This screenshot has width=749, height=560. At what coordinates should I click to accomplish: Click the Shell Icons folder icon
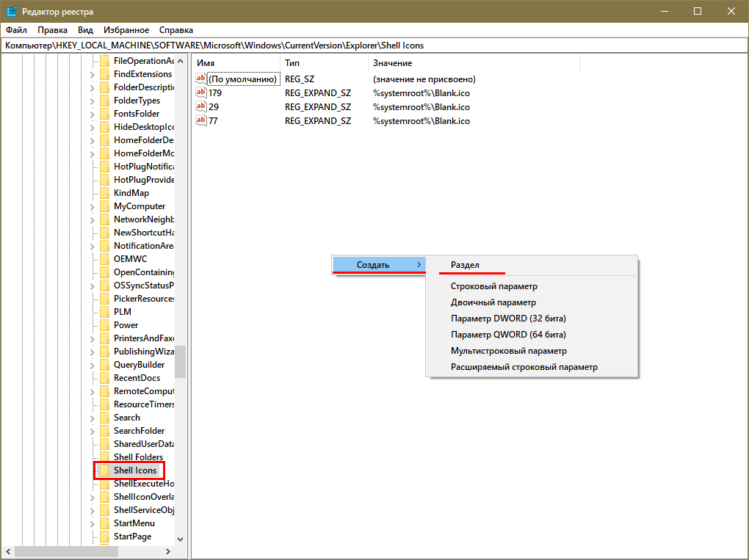[x=104, y=470]
